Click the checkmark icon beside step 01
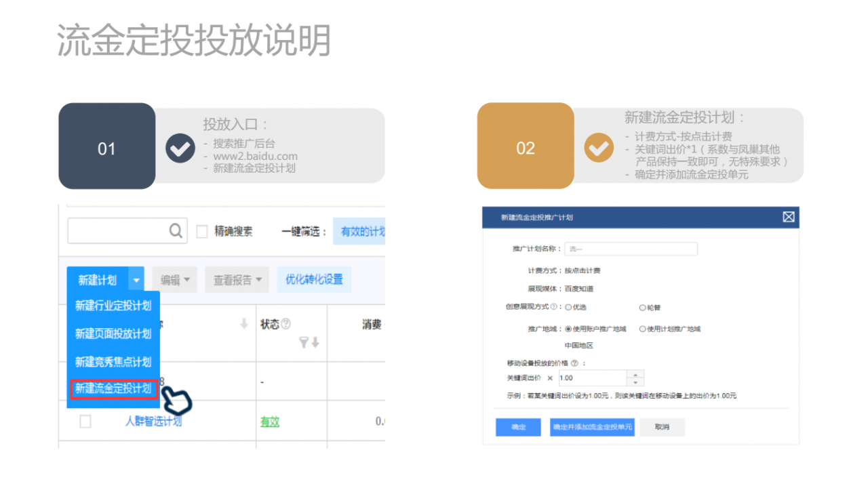The width and height of the screenshot is (868, 488). [x=180, y=148]
